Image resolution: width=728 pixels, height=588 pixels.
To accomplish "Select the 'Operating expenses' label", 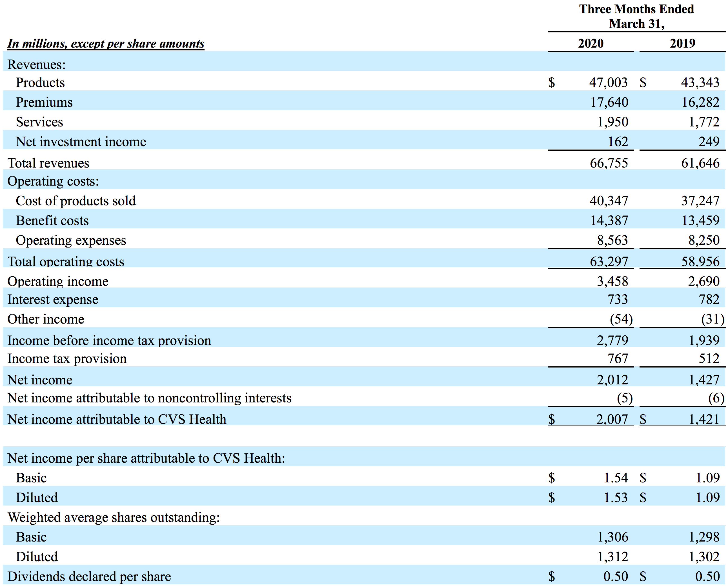I will pos(71,240).
